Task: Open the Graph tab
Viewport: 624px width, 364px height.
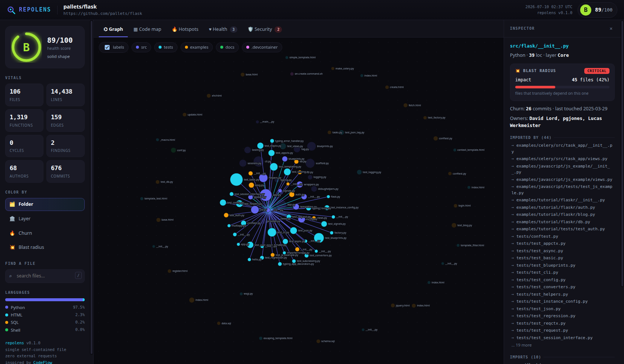Action: [113, 29]
